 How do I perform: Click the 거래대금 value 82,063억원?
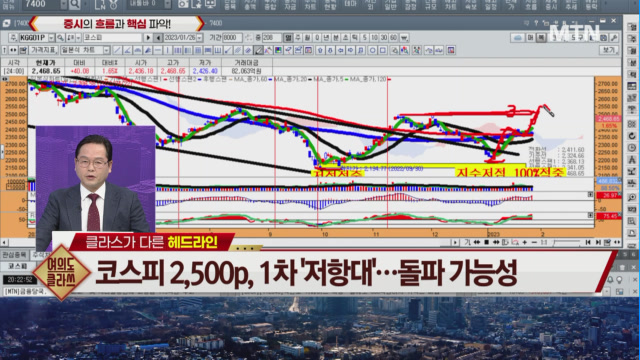pos(247,71)
